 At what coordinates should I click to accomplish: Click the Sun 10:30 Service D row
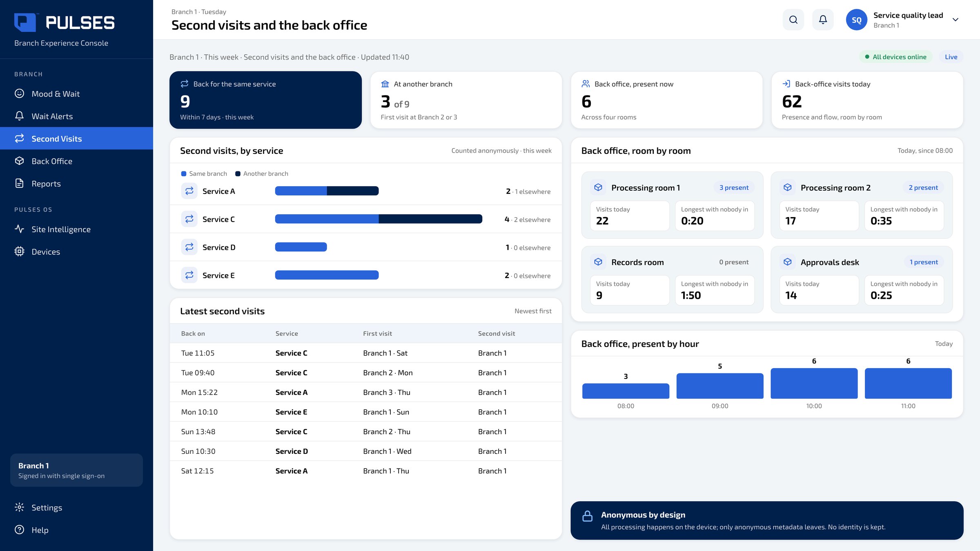(366, 451)
